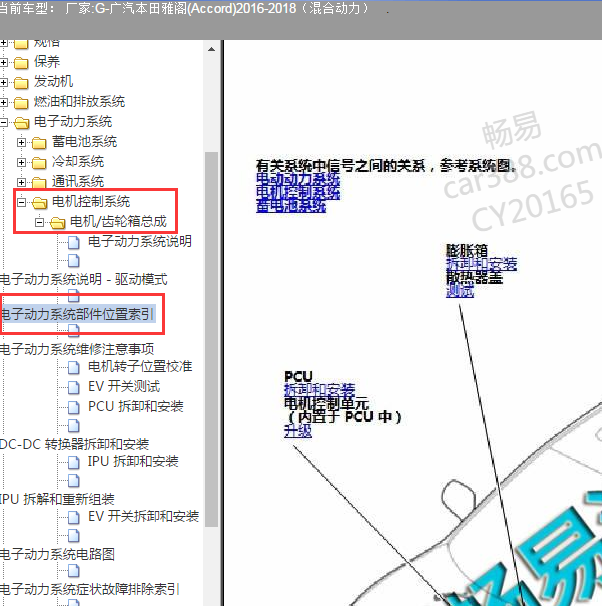Click the document icon beside 电机转子位置校准
Viewport: 602px width, 606px height.
74,367
